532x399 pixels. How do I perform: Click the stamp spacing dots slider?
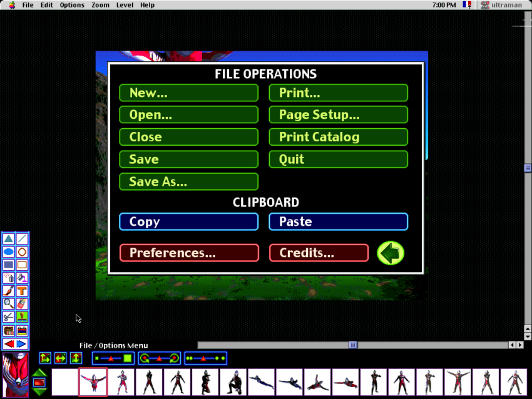[206, 358]
